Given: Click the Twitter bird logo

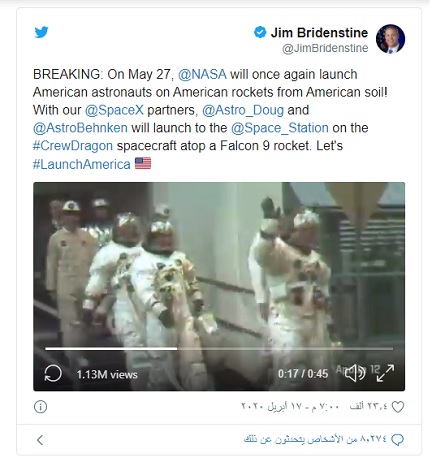Looking at the screenshot, I should pyautogui.click(x=41, y=32).
